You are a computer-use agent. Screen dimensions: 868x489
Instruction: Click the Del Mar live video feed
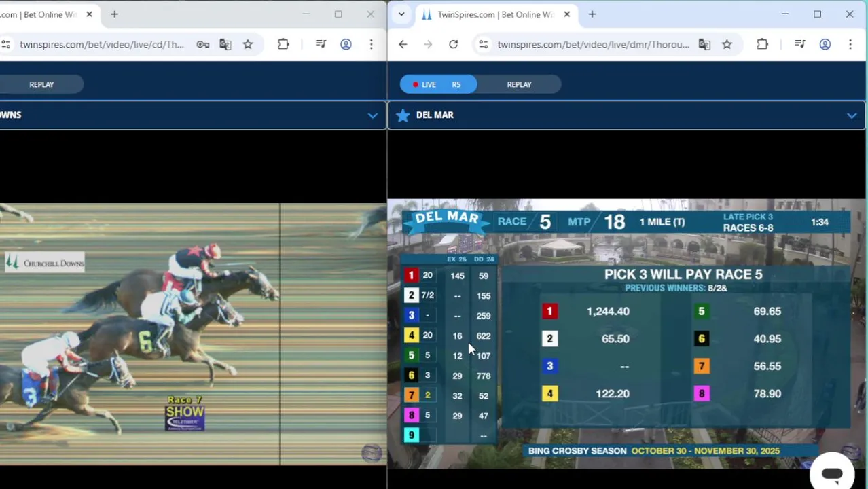pyautogui.click(x=626, y=333)
